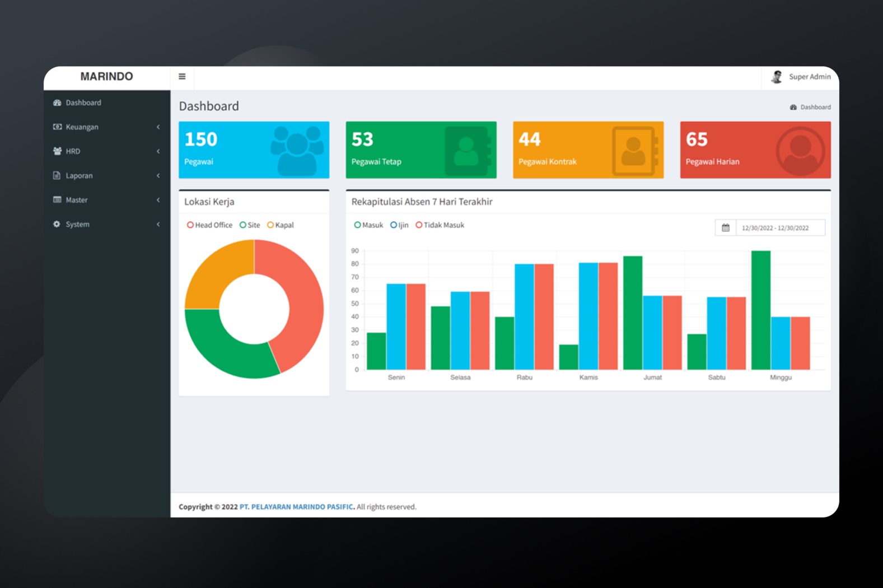The width and height of the screenshot is (883, 588).
Task: Click the HRD people icon in sidebar
Action: pos(57,151)
